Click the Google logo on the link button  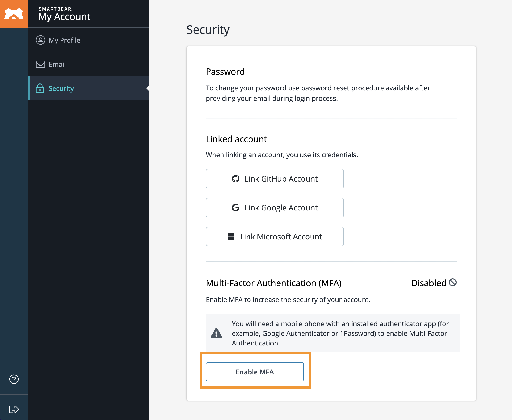pos(235,208)
